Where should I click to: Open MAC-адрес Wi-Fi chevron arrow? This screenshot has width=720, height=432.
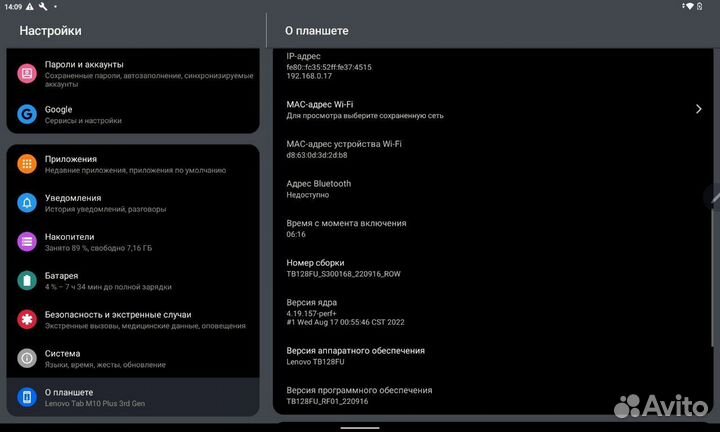coord(698,109)
